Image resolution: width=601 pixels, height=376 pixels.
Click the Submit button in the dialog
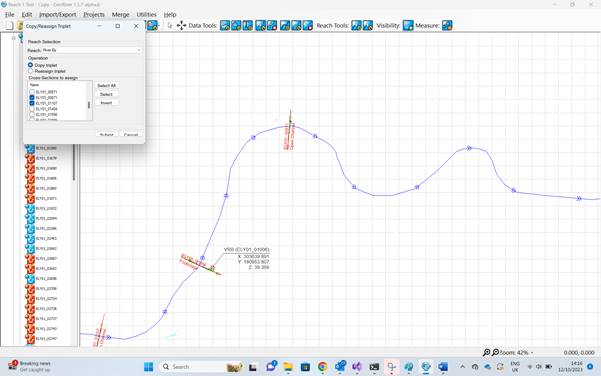(107, 135)
